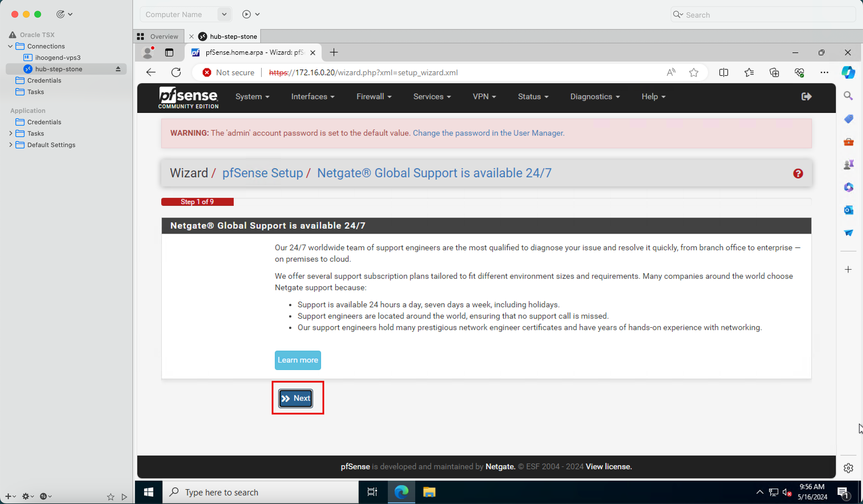Click the red help question mark icon
863x504 pixels.
point(798,174)
